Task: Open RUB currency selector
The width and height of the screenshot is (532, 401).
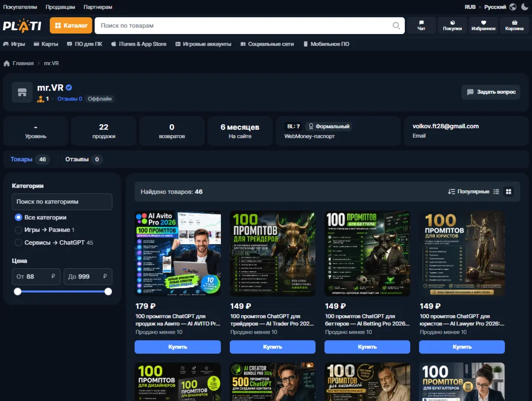Action: 470,7
